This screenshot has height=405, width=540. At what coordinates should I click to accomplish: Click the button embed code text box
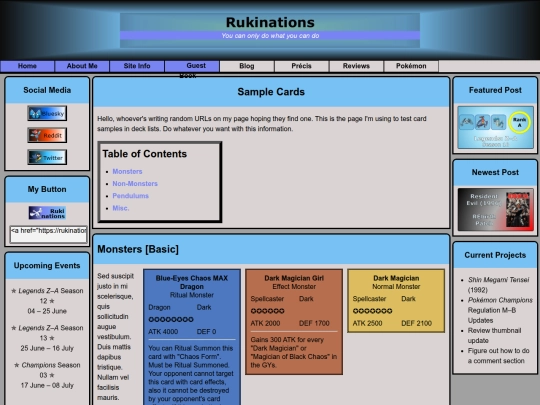(x=49, y=235)
